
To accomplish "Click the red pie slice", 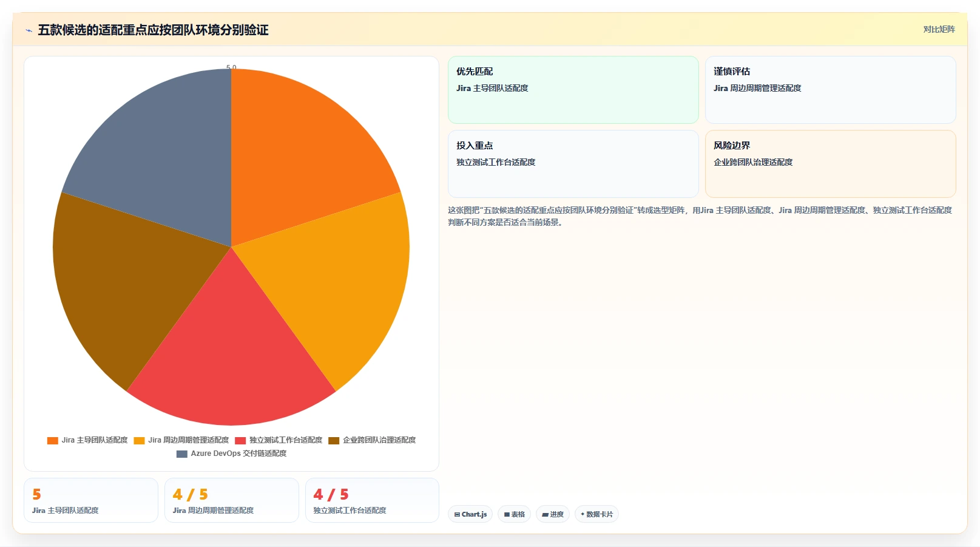I will (231, 358).
